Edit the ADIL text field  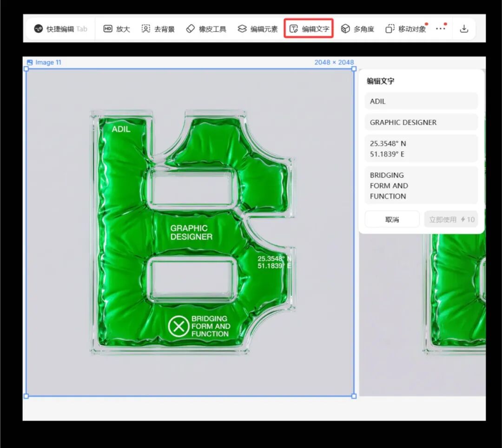tap(421, 101)
